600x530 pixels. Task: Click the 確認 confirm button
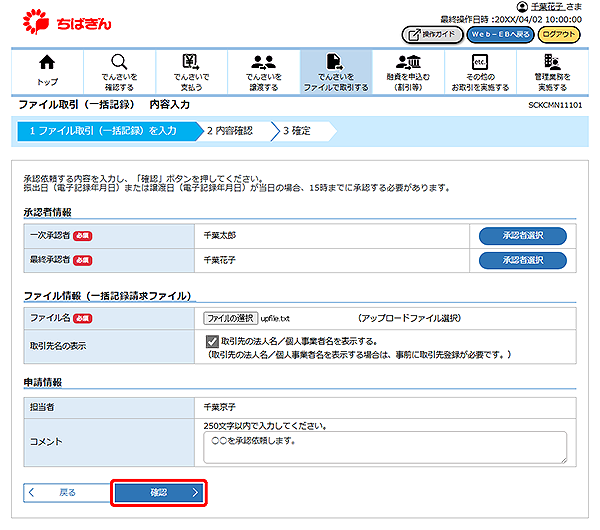[159, 492]
